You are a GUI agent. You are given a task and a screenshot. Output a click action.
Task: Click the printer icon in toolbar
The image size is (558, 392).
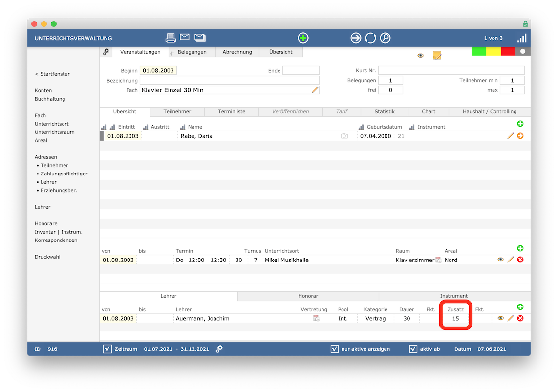pos(171,37)
